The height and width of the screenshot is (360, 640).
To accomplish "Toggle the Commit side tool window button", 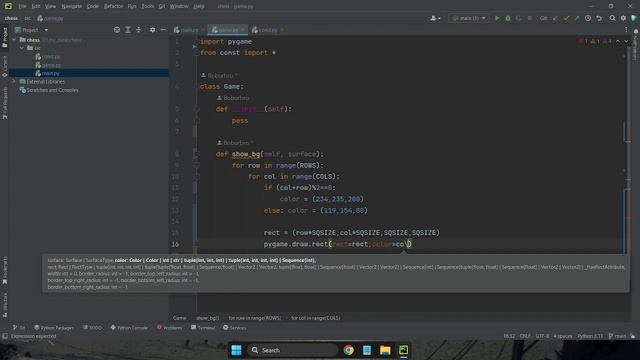I will 4,67.
